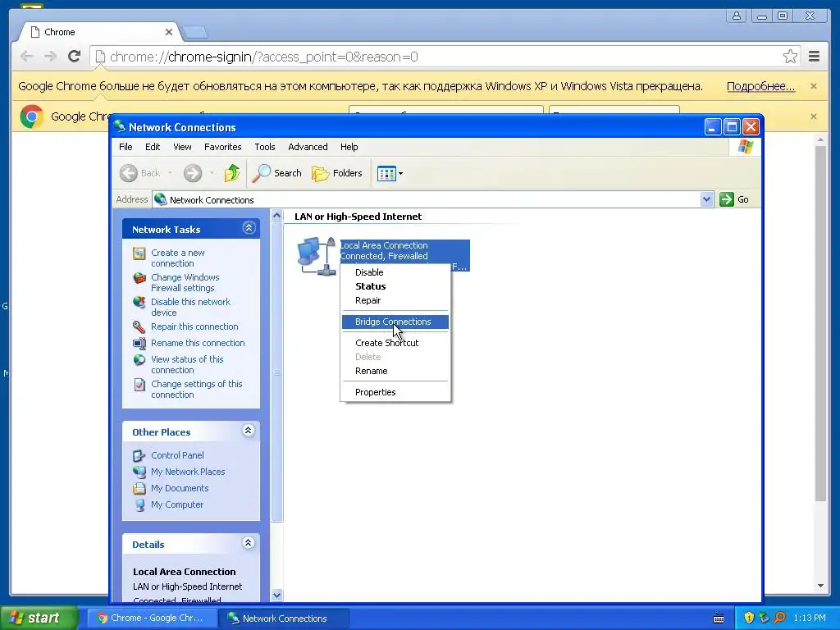Expand the Address bar dropdown
The height and width of the screenshot is (630, 840).
click(x=706, y=199)
